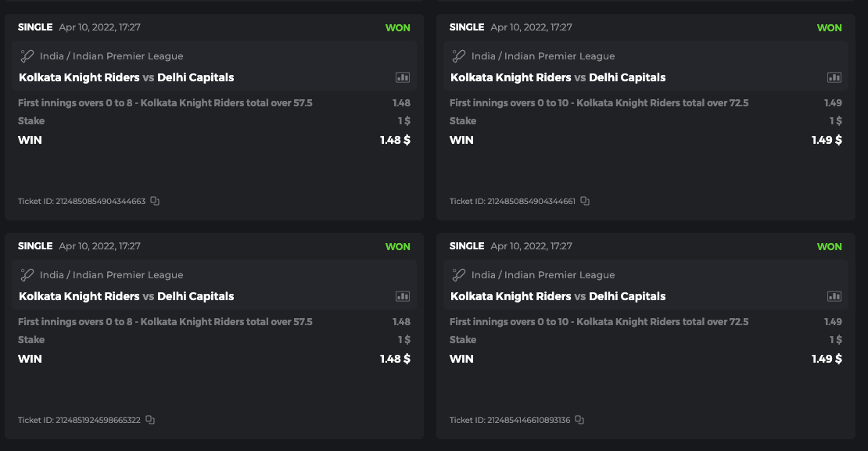Open Kolkata vs Delhi match on ticket 4663
This screenshot has height=451, width=868.
[126, 77]
